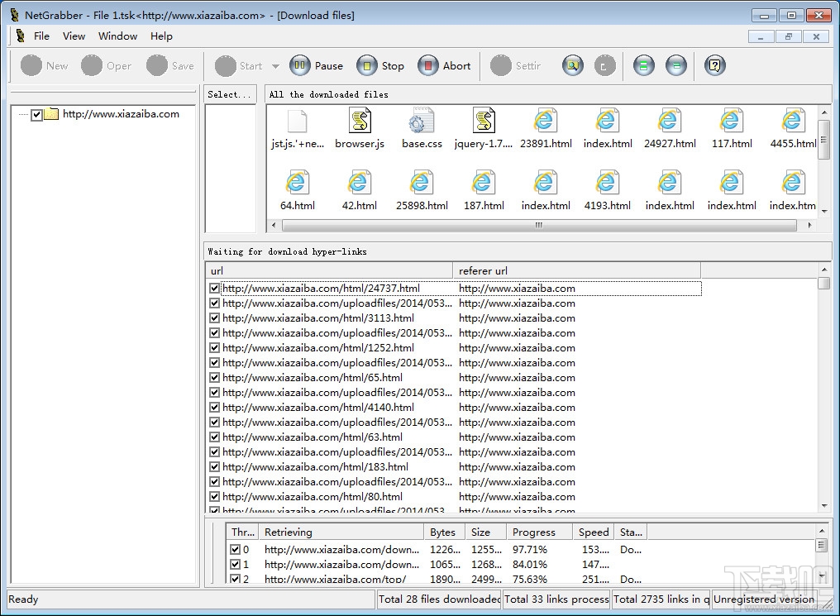The height and width of the screenshot is (616, 840).
Task: Open the browser.js file icon
Action: click(359, 122)
